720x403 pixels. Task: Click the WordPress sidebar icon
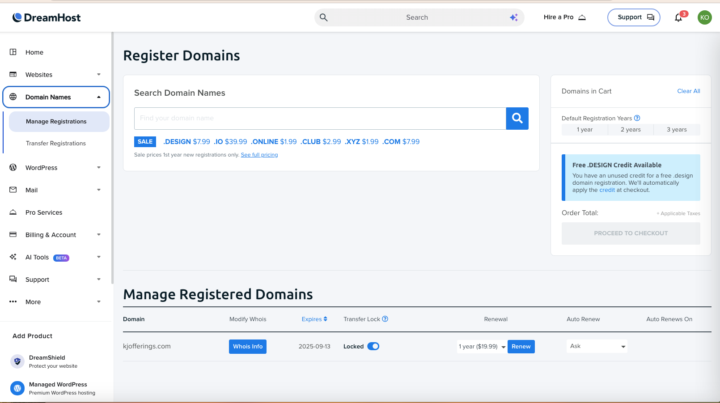pyautogui.click(x=13, y=168)
